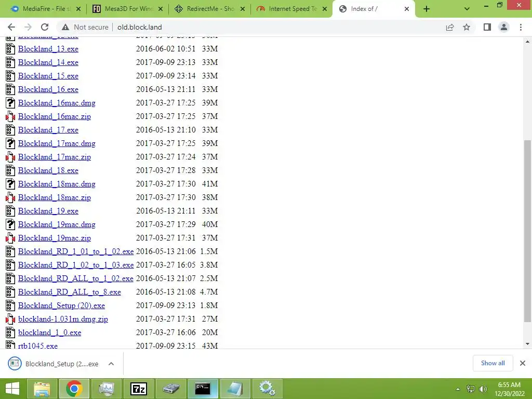Click Show all downloads button

[493, 363]
